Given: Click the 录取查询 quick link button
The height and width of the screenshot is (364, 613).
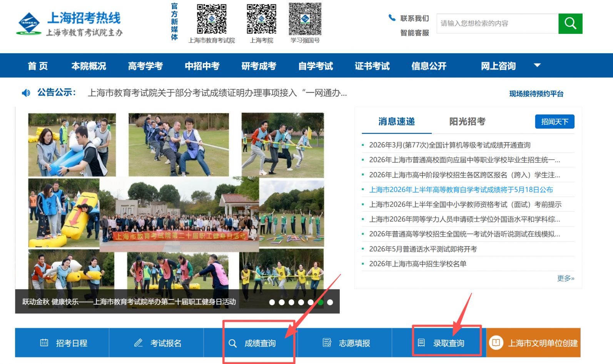Looking at the screenshot, I should click(439, 343).
